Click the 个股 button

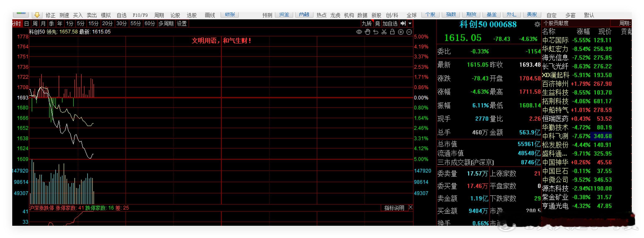click(x=431, y=15)
